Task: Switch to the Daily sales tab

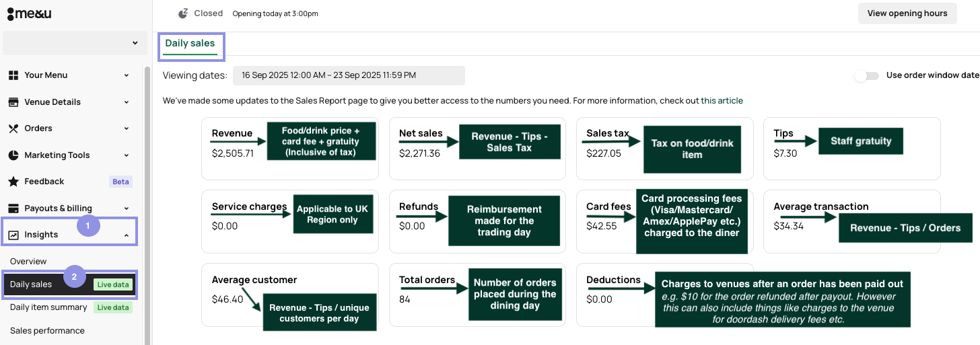Action: (x=190, y=43)
